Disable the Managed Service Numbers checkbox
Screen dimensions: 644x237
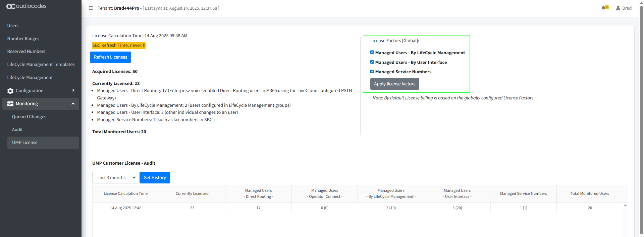372,72
